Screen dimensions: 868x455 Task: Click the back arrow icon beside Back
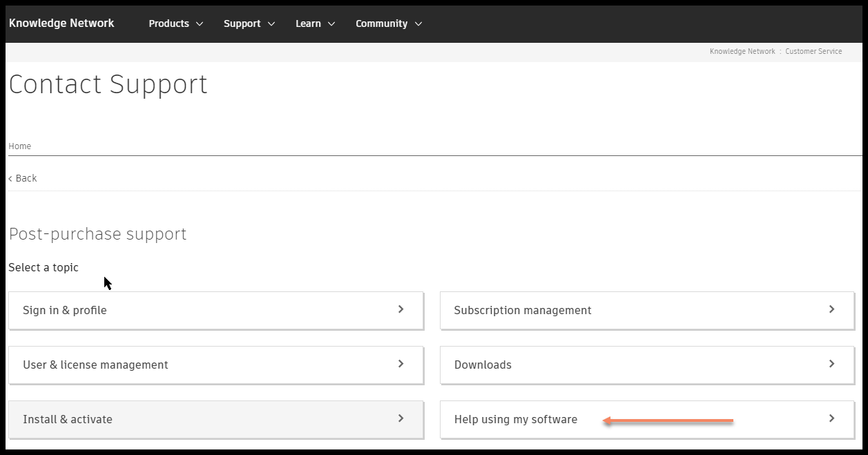(10, 177)
